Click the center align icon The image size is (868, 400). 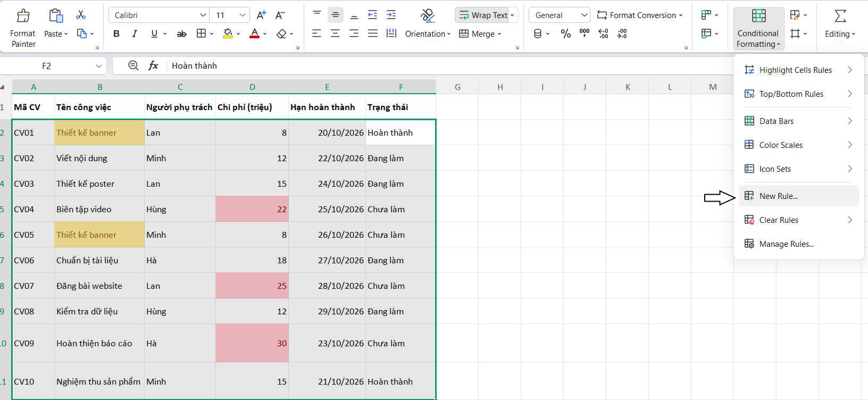335,34
